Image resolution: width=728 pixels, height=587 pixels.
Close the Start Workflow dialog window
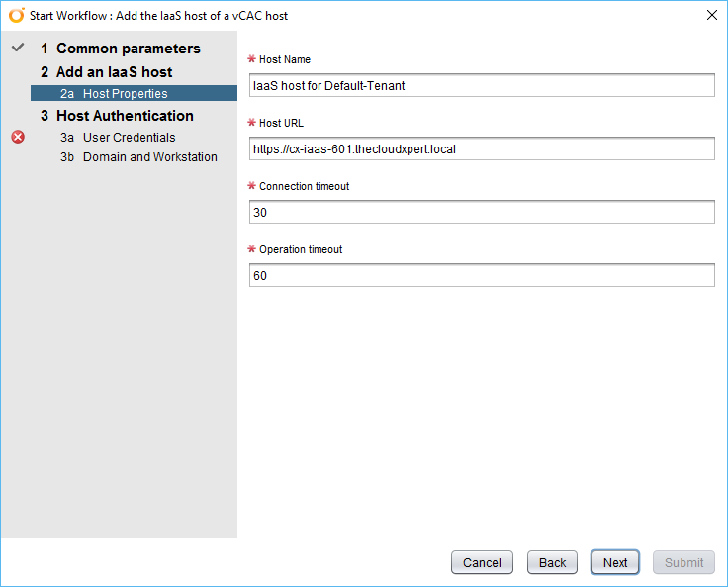[x=711, y=16]
